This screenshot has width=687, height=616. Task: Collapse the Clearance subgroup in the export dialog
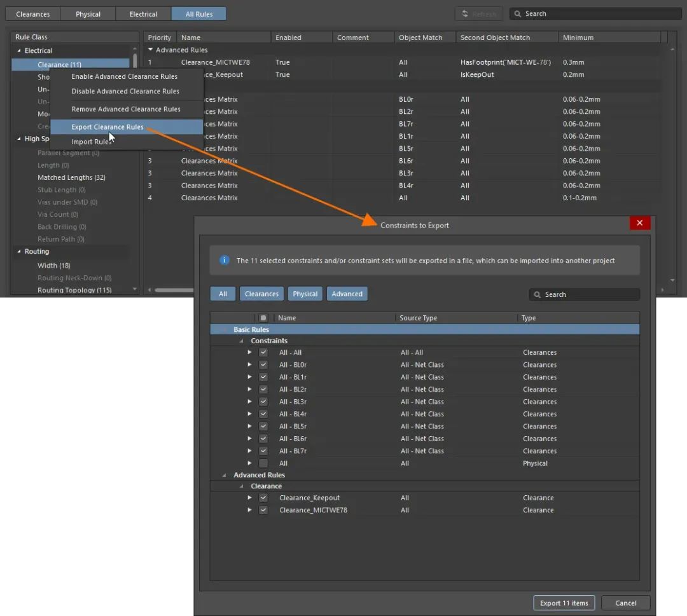click(242, 486)
